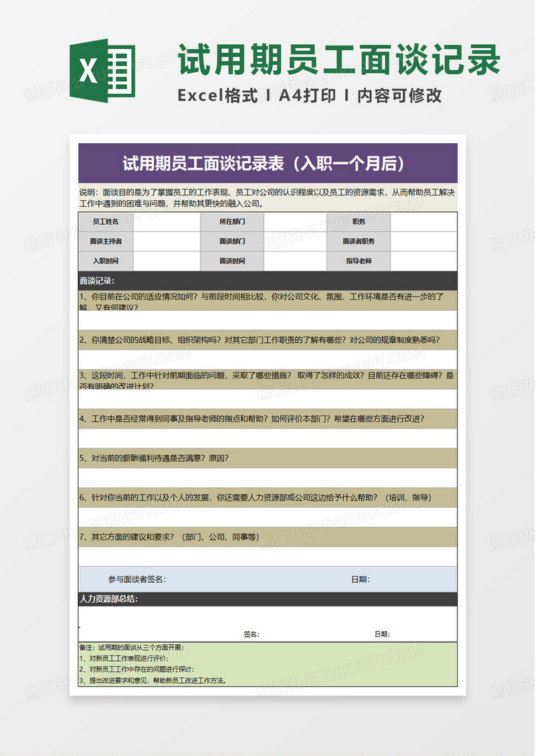Select the 指导老师 label cell
Viewport: 535px width, 756px height.
(358, 262)
